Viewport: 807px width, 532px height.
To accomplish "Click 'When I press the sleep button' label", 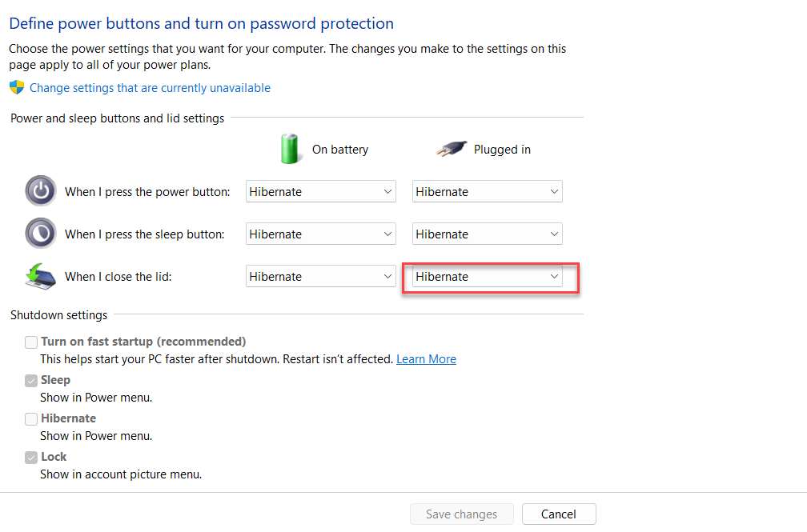I will (145, 234).
